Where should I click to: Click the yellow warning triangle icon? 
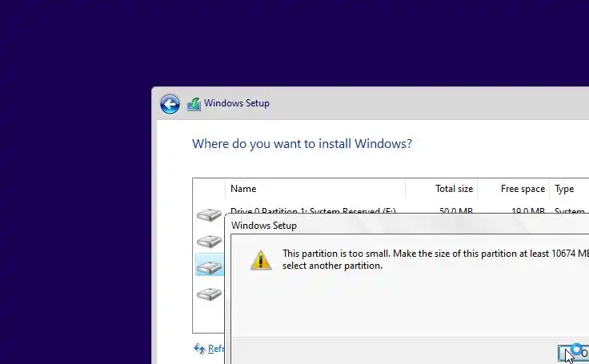tap(261, 260)
